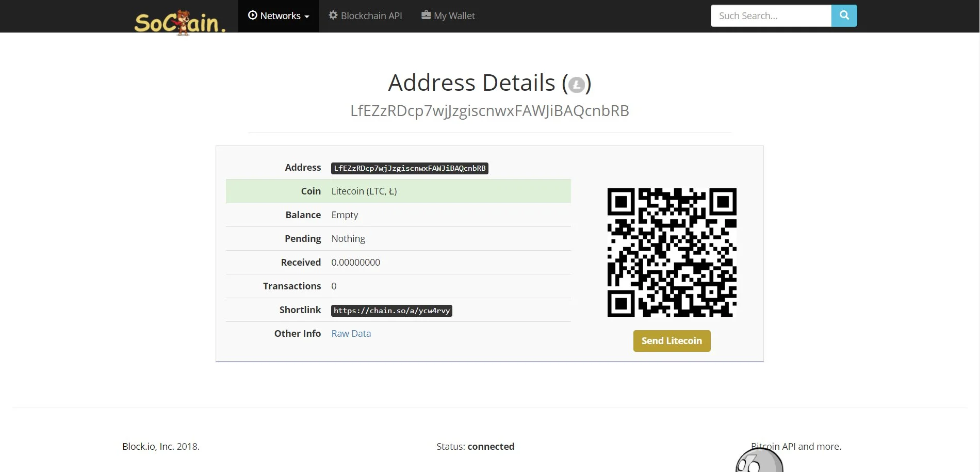Open the Raw Data link
980x472 pixels.
(351, 334)
